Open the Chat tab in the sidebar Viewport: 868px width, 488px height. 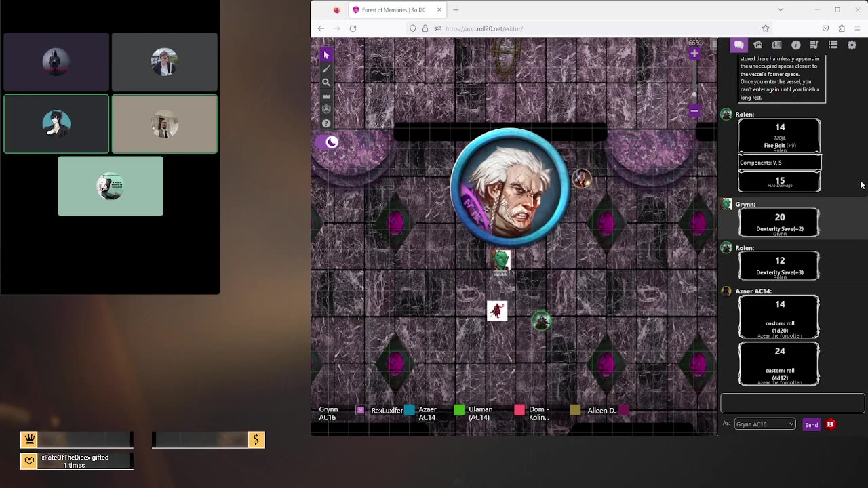(x=738, y=45)
